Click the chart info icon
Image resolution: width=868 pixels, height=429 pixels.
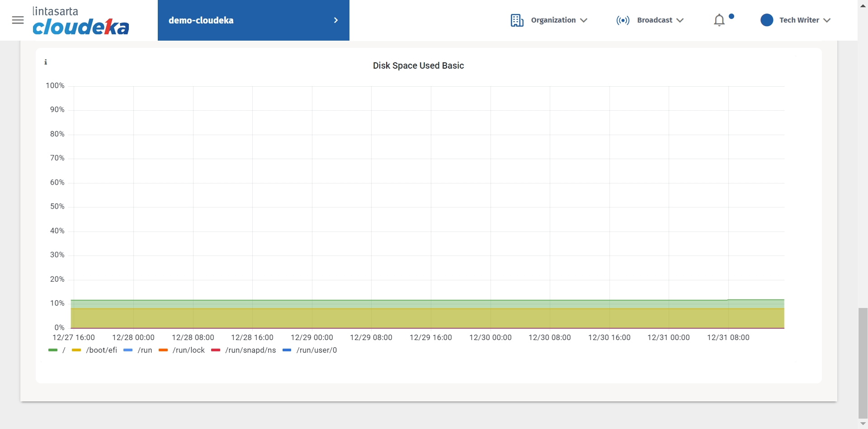46,62
